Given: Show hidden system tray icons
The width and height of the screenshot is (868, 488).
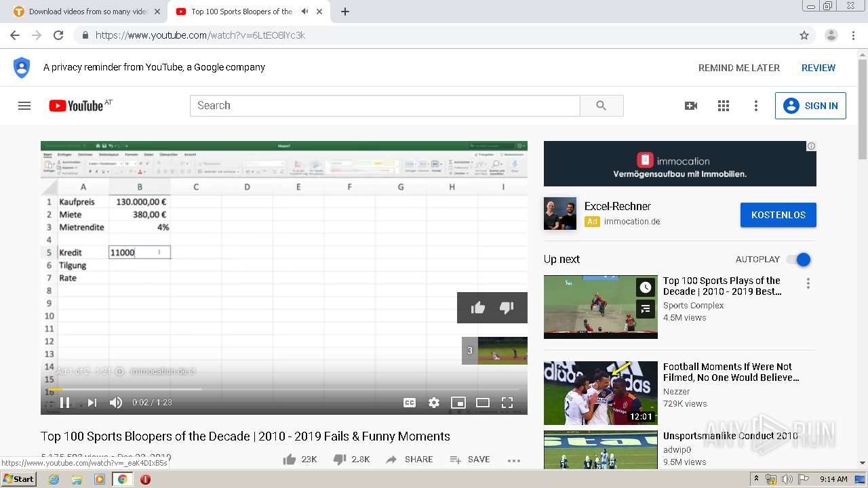Looking at the screenshot, I should 756,479.
